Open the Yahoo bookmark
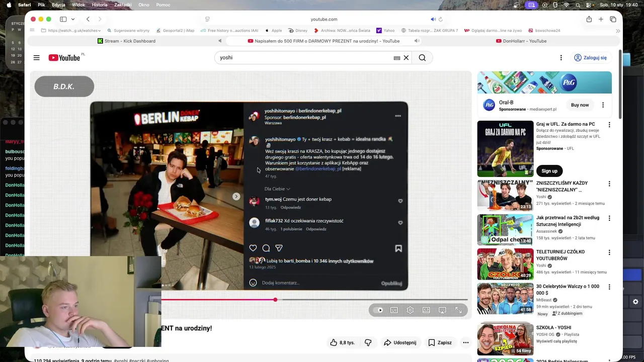Screen dimensions: 644x362 click(385, 31)
